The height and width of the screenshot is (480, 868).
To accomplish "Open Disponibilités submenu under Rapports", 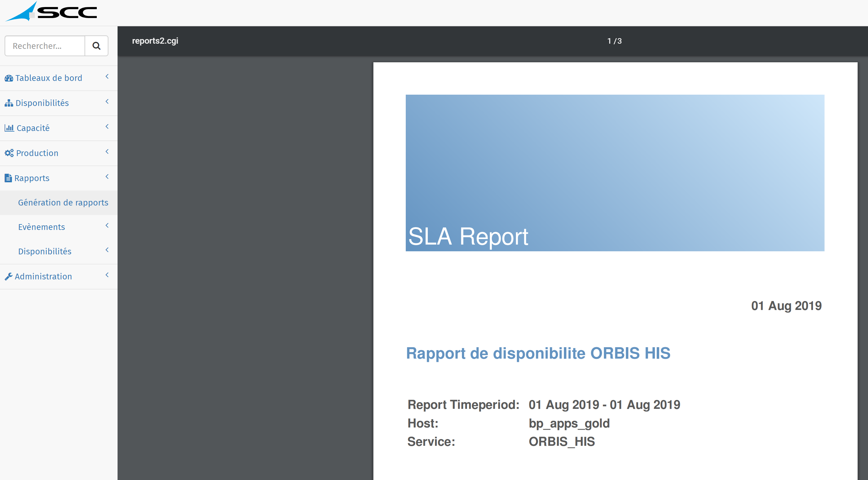I will [45, 252].
